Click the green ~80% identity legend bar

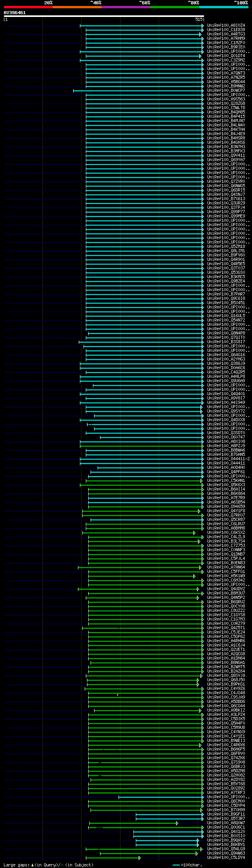(175, 7)
